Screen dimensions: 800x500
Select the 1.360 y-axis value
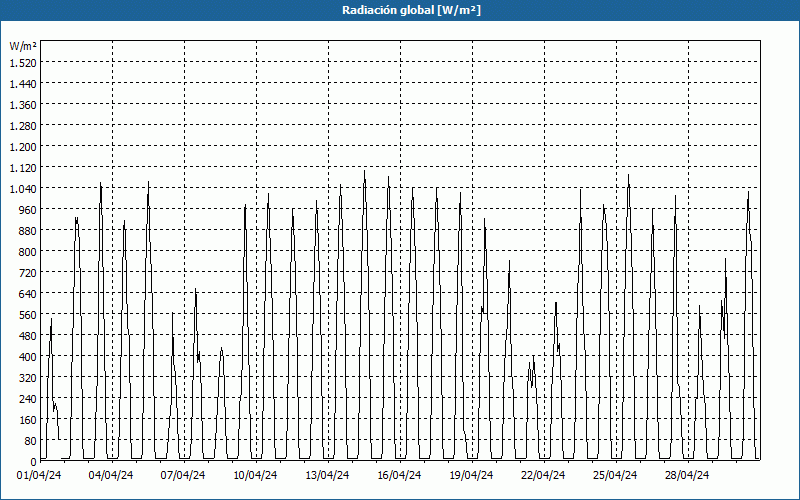pyautogui.click(x=23, y=105)
